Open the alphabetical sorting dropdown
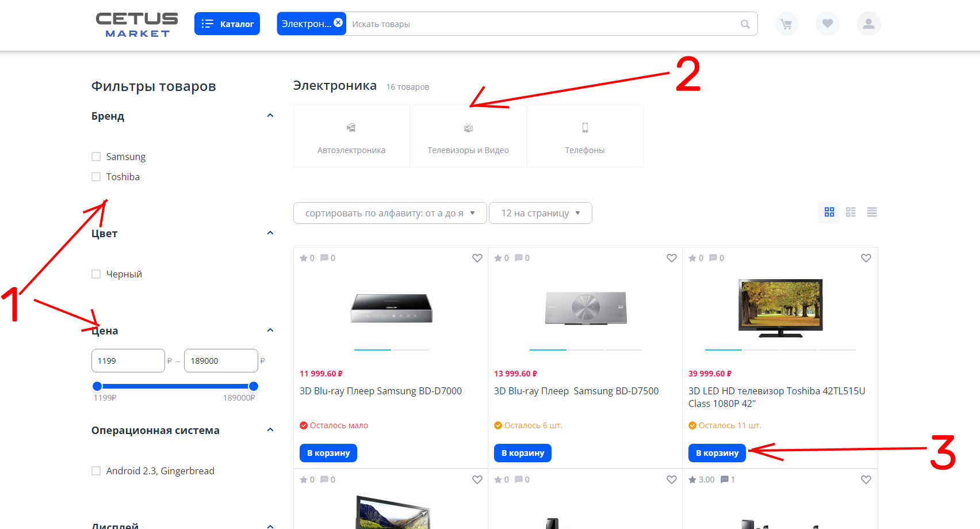Screen dimensions: 980x529 tap(390, 213)
